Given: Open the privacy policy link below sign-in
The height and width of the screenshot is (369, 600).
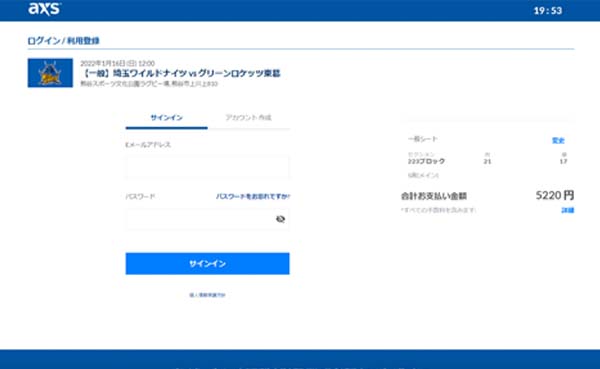Looking at the screenshot, I should [x=207, y=295].
